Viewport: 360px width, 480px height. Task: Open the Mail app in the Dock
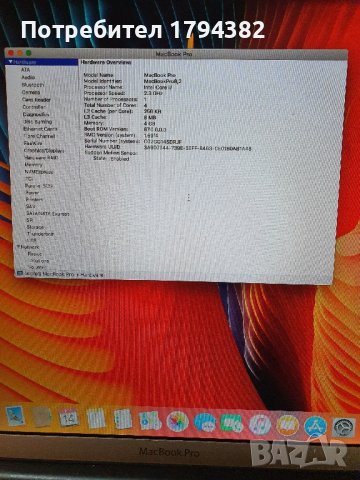15,416
